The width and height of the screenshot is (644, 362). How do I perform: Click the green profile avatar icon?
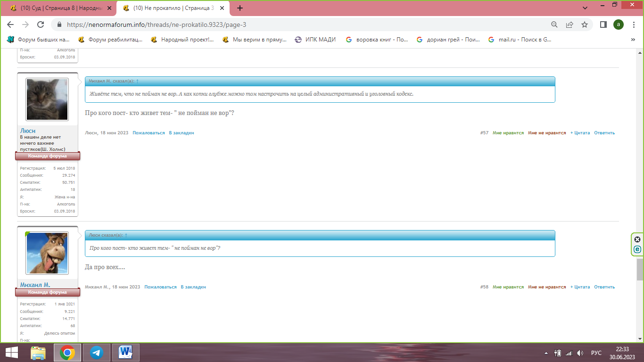click(619, 25)
